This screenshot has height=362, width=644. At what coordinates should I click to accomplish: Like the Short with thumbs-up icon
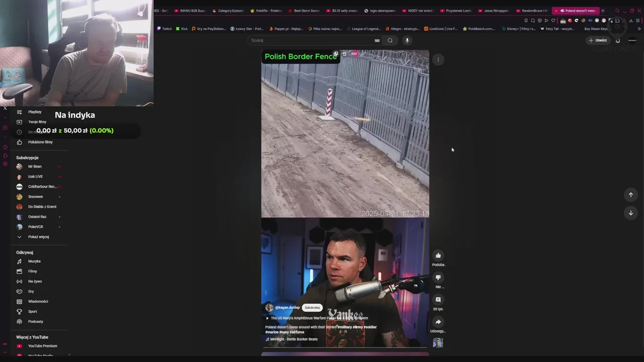(438, 255)
